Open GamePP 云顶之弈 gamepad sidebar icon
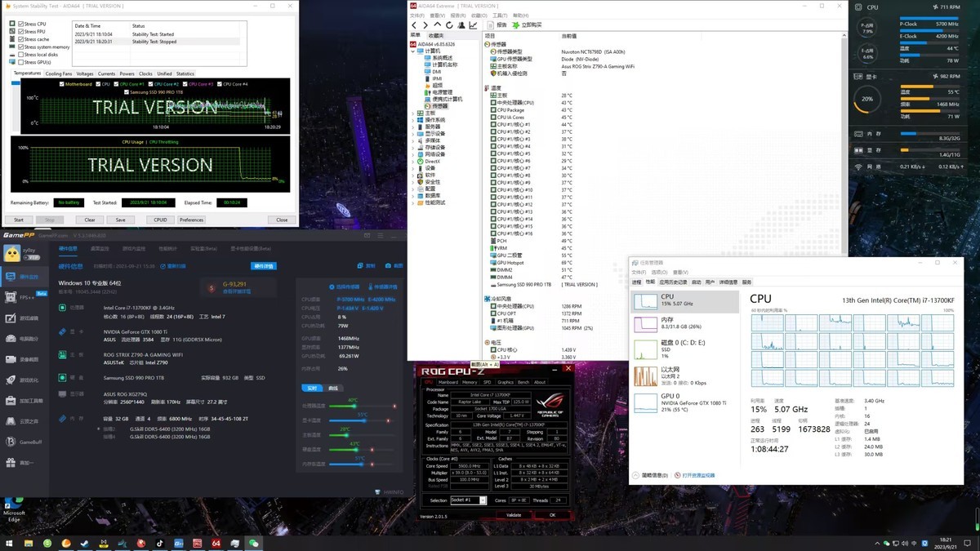 [x=11, y=421]
